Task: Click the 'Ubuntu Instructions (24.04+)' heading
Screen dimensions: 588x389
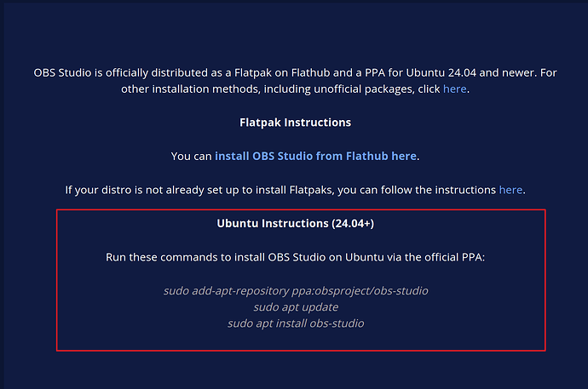Action: 296,223
